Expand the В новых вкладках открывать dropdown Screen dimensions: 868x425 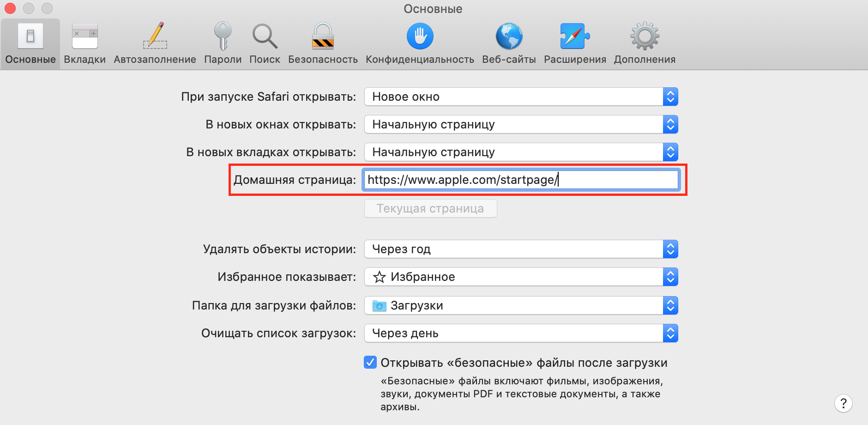pyautogui.click(x=521, y=152)
